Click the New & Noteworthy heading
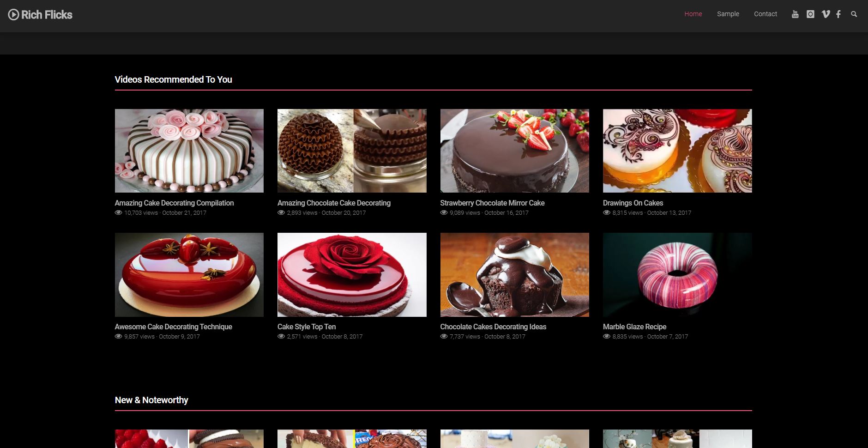868x448 pixels. pyautogui.click(x=151, y=400)
